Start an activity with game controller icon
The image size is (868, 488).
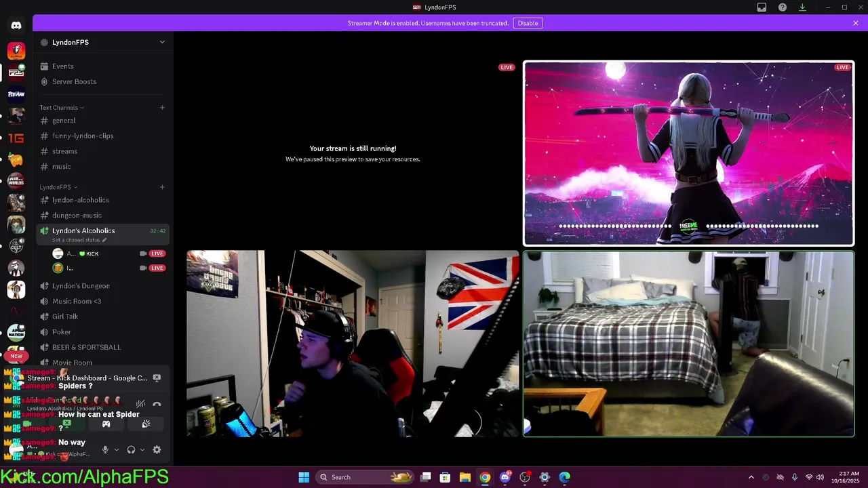pyautogui.click(x=106, y=424)
